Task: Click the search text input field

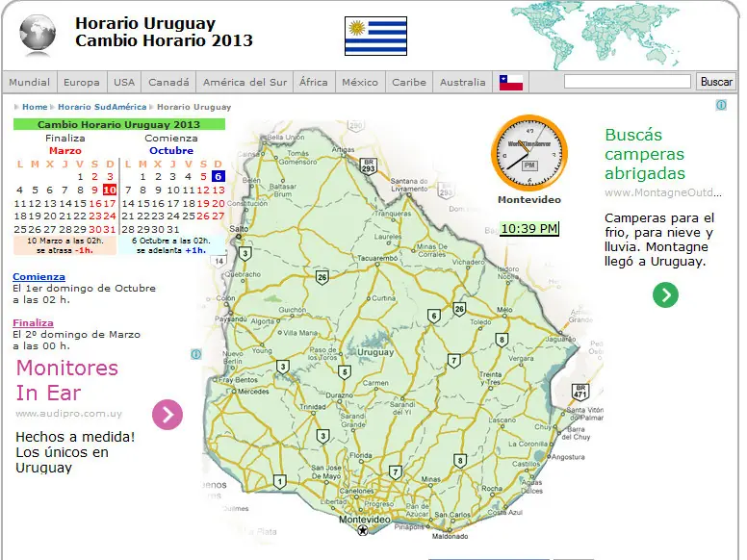Action: point(627,82)
